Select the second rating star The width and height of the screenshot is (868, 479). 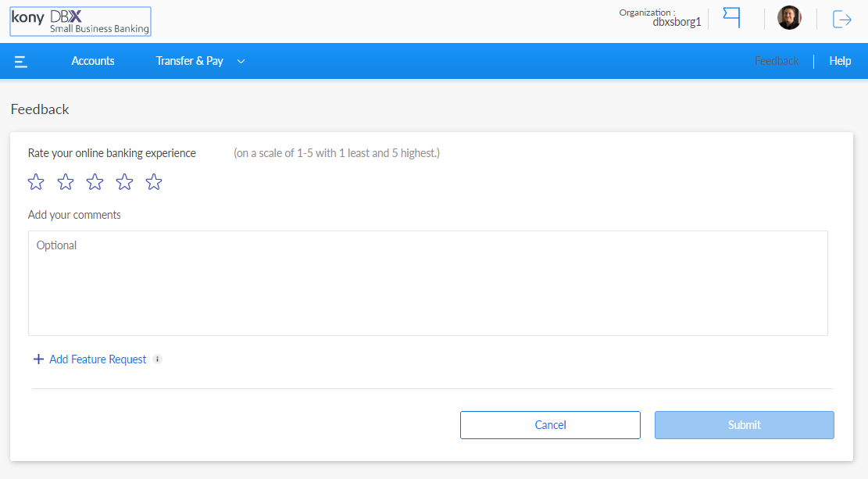[x=66, y=182]
